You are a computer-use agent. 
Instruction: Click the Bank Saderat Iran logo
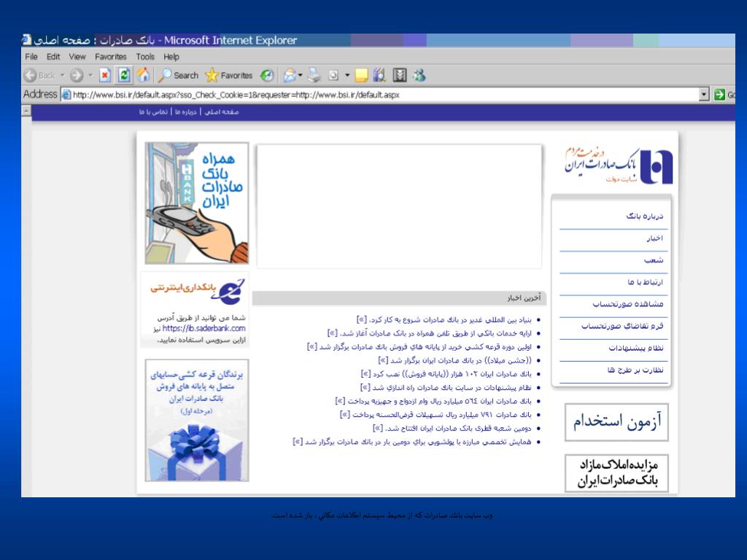tap(619, 166)
